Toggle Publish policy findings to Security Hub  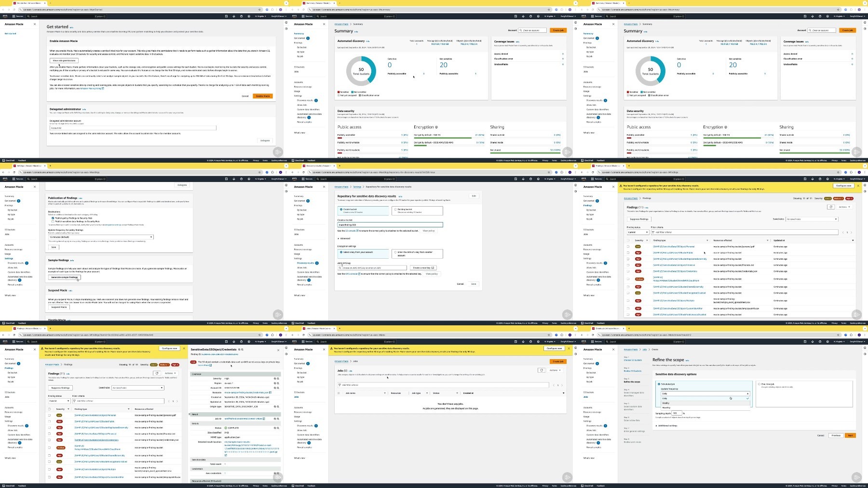(53, 218)
